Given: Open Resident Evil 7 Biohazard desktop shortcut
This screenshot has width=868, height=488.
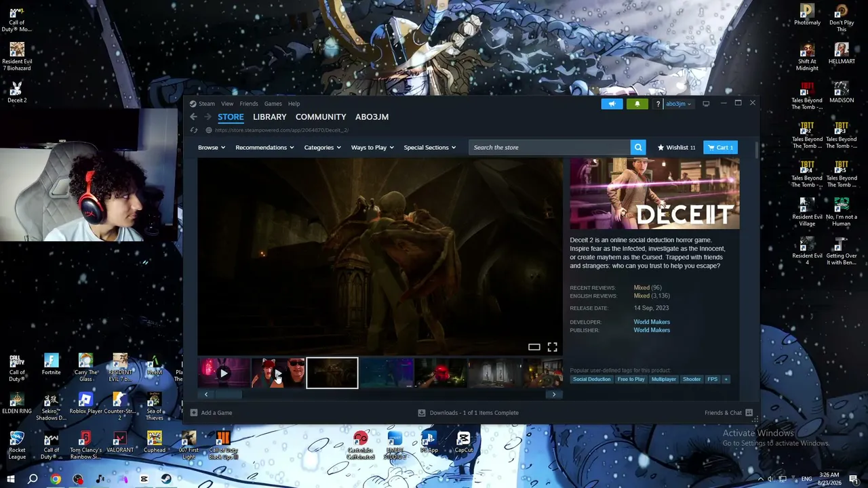Looking at the screenshot, I should tap(17, 56).
